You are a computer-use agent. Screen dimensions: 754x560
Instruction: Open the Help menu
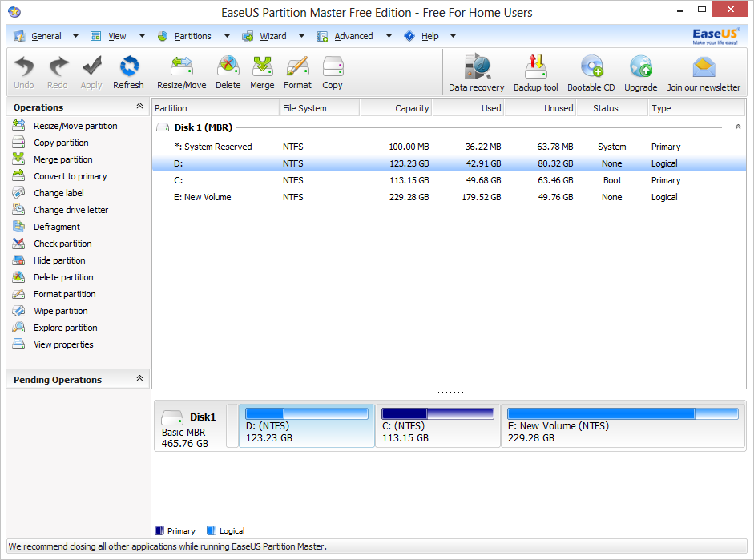click(x=430, y=36)
